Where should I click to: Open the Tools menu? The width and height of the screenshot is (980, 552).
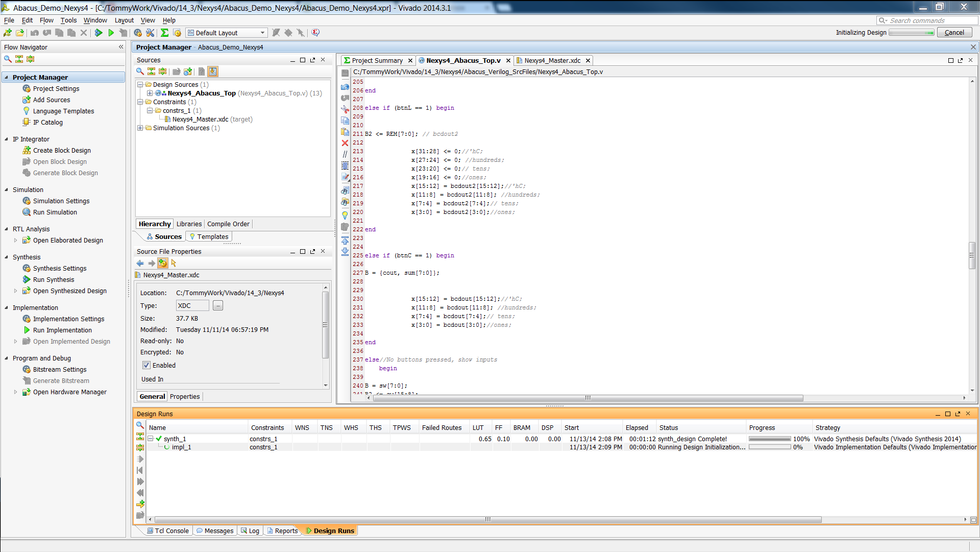pyautogui.click(x=68, y=20)
